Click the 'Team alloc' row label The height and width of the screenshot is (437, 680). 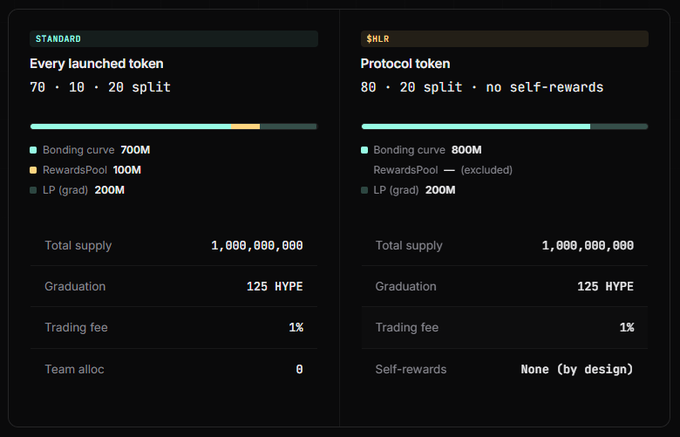(x=74, y=369)
